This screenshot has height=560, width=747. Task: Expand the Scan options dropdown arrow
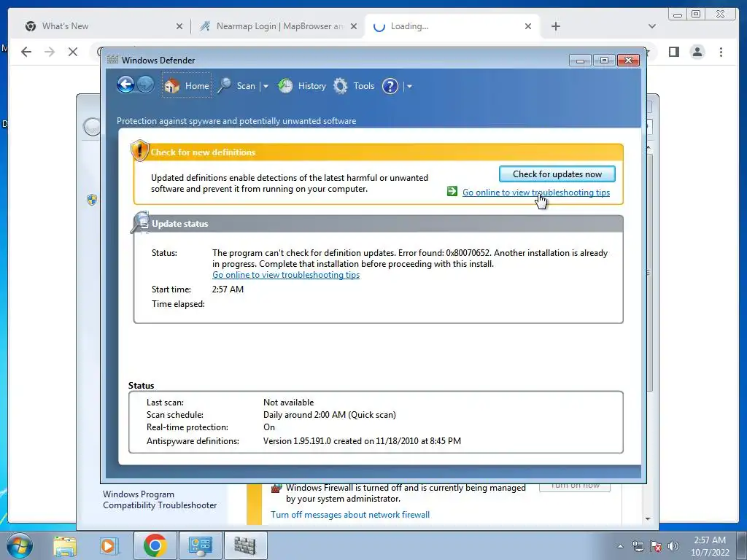(266, 86)
